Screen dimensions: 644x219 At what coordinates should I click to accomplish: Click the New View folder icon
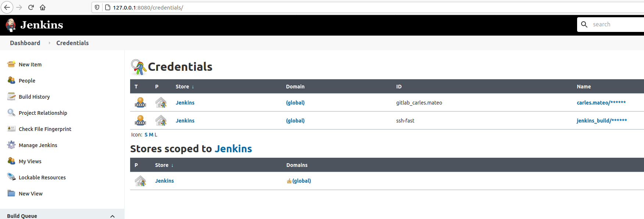[11, 193]
